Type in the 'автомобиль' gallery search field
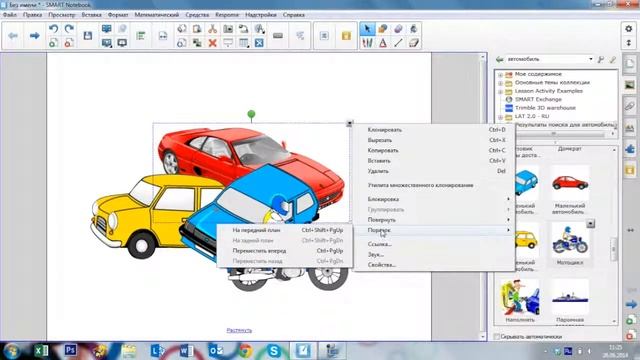 (x=546, y=60)
